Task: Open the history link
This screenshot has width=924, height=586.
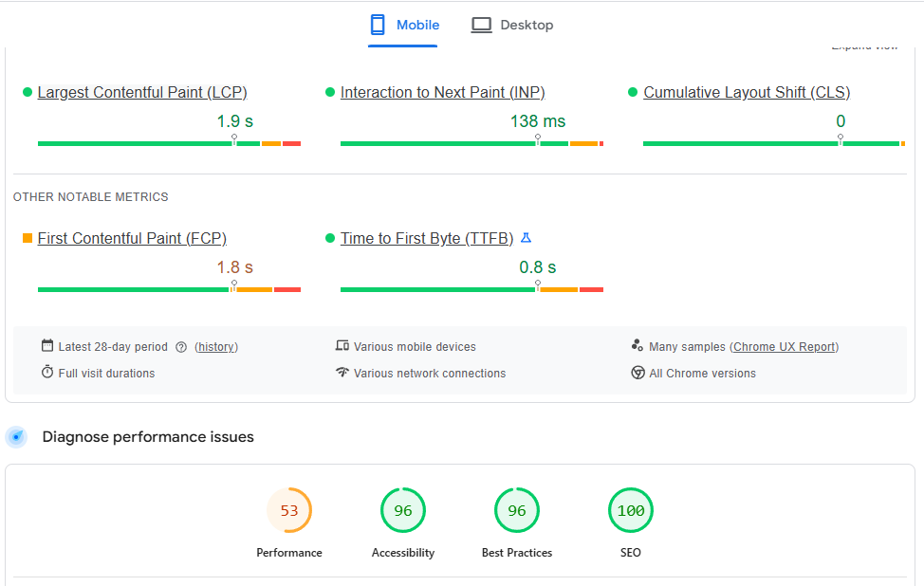Action: (216, 346)
